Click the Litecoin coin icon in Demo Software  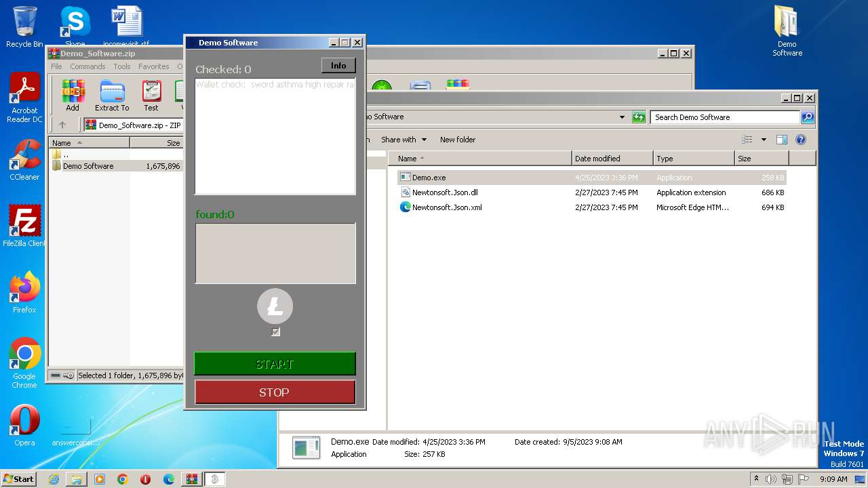click(x=275, y=306)
